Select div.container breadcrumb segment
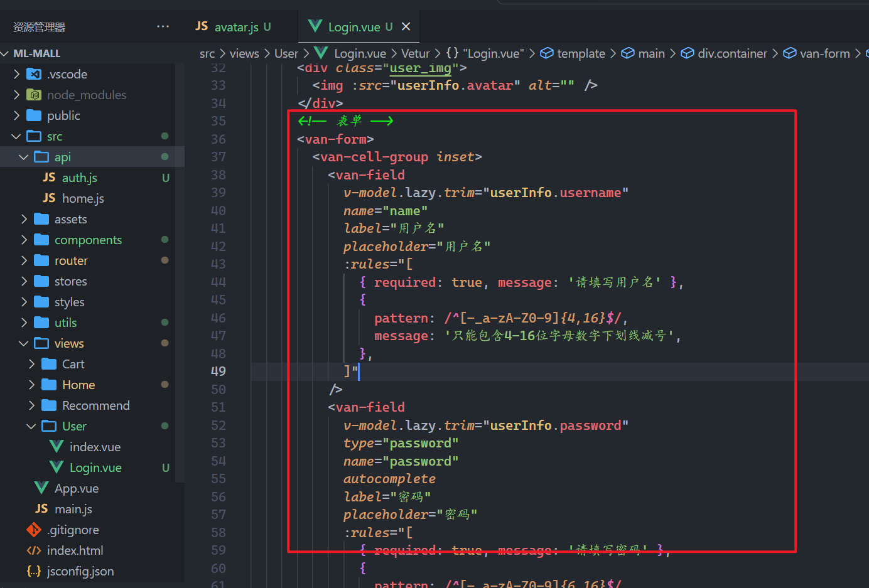Image resolution: width=869 pixels, height=588 pixels. click(x=724, y=53)
